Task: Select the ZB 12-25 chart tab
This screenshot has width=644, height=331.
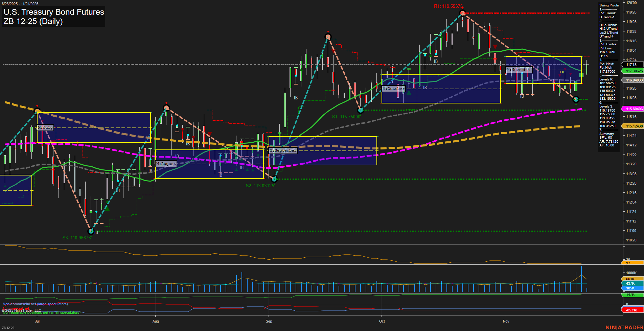Action: click(8, 328)
